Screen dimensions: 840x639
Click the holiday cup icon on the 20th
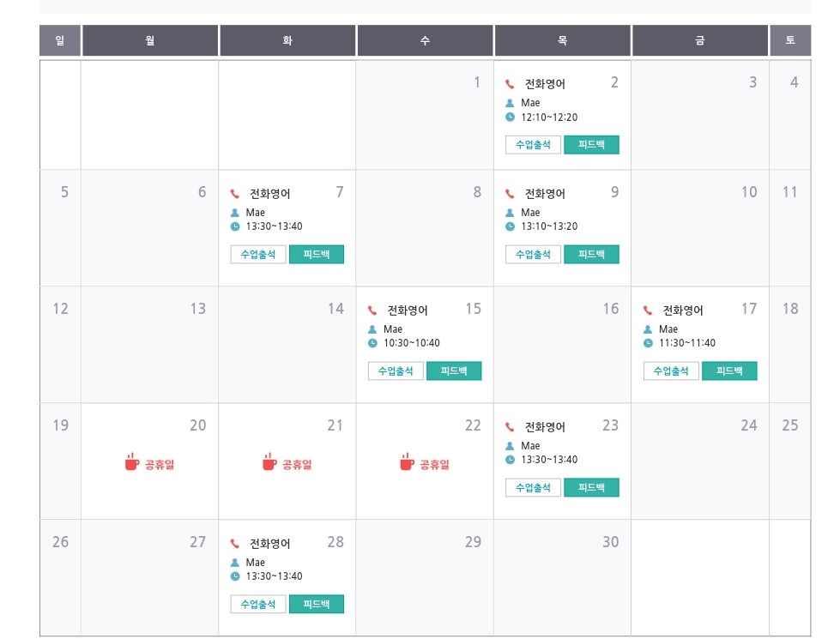[x=131, y=461]
